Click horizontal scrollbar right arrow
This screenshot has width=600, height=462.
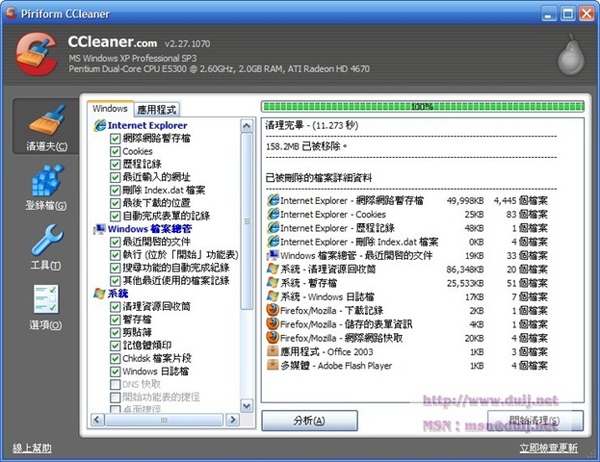click(x=232, y=420)
